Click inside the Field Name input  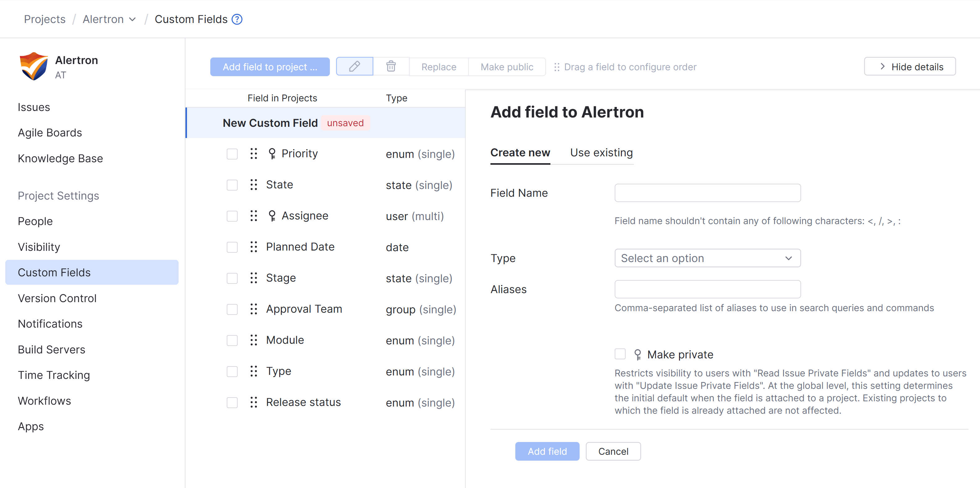click(x=707, y=193)
